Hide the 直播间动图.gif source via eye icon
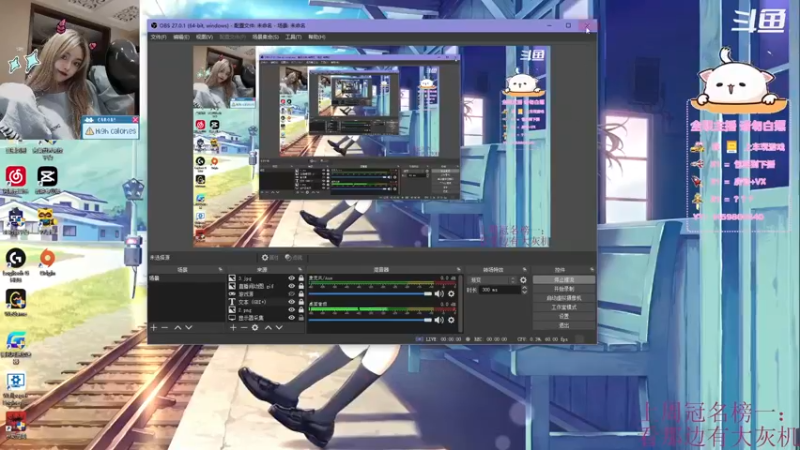Screen dimensions: 800x450 [x=291, y=286]
